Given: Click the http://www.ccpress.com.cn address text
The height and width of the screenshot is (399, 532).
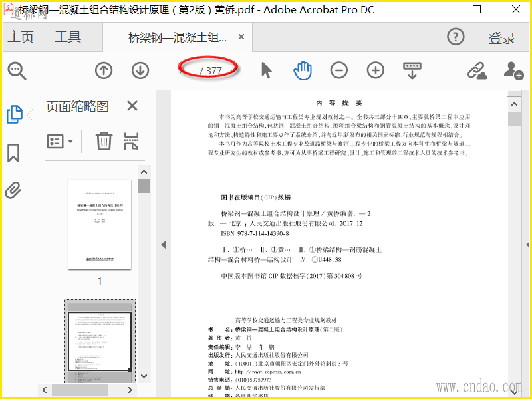Looking at the screenshot, I should [268, 372].
